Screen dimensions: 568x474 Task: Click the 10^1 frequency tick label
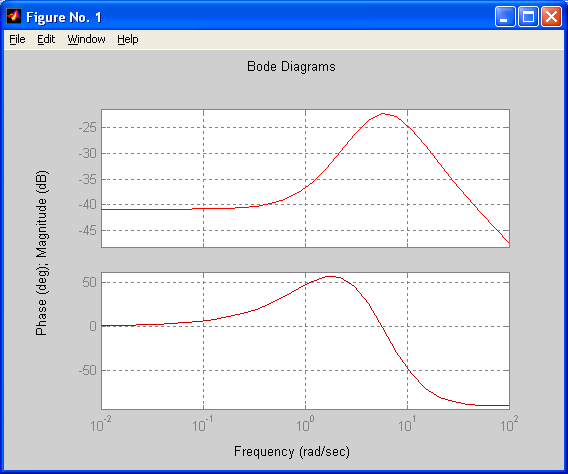pos(408,424)
